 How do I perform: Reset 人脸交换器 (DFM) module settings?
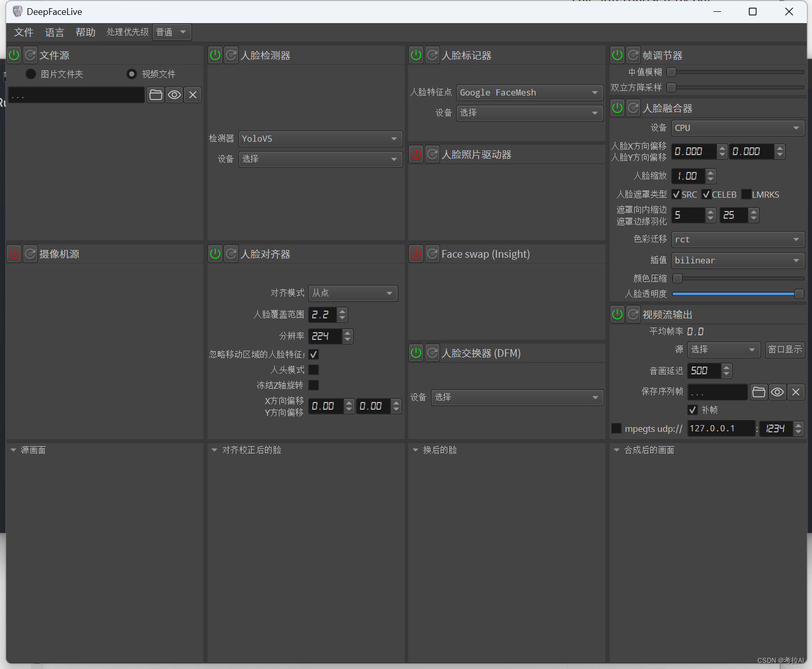432,353
